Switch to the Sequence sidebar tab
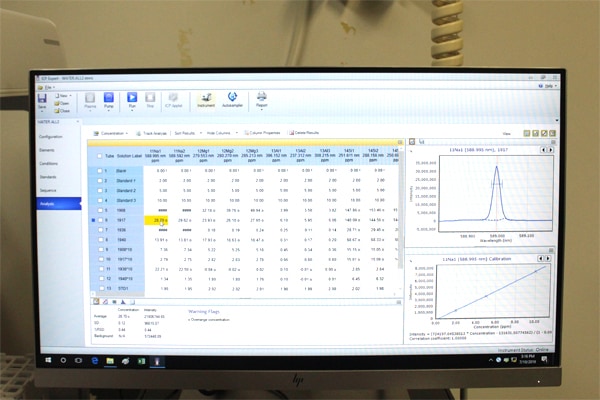600x400 pixels. 50,188
